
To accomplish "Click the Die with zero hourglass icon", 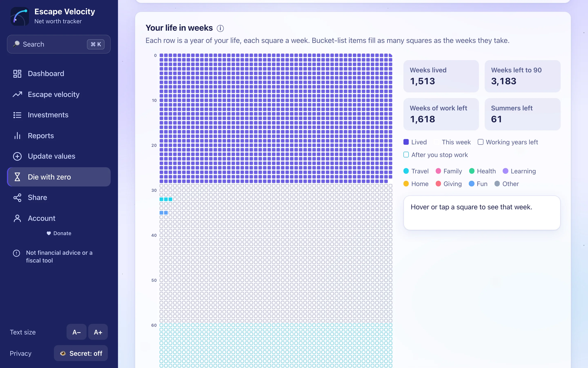I will click(x=17, y=177).
